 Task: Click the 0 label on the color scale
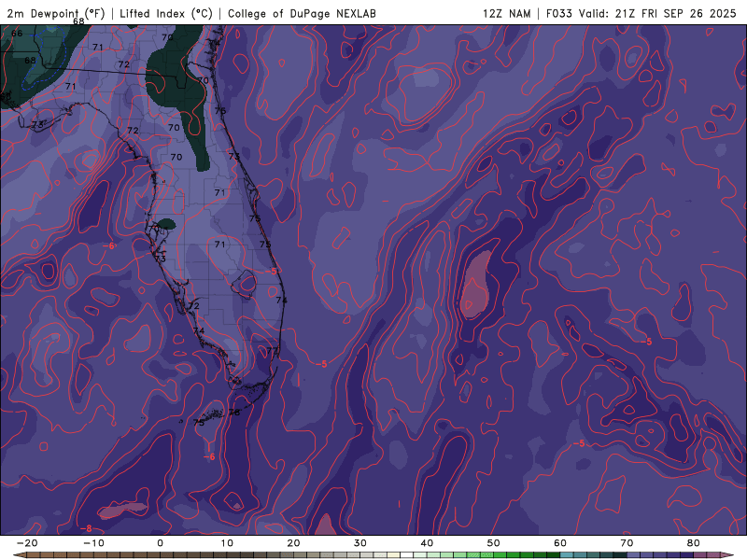click(x=160, y=543)
